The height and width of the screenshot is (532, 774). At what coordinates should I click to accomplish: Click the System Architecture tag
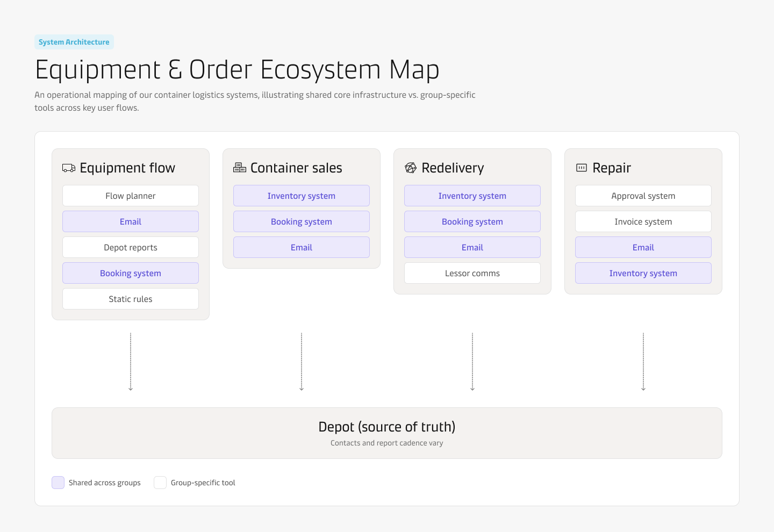coord(74,42)
